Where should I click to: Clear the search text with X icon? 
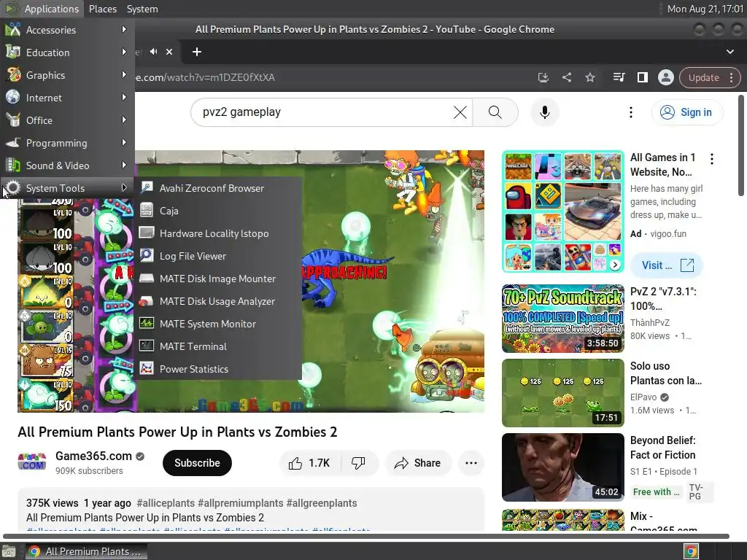click(x=460, y=112)
